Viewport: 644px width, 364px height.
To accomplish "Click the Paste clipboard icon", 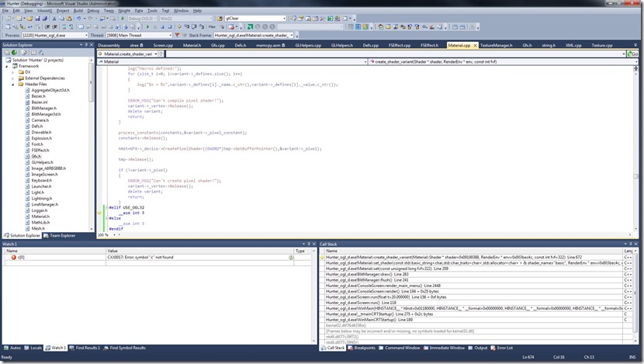I will pyautogui.click(x=69, y=19).
